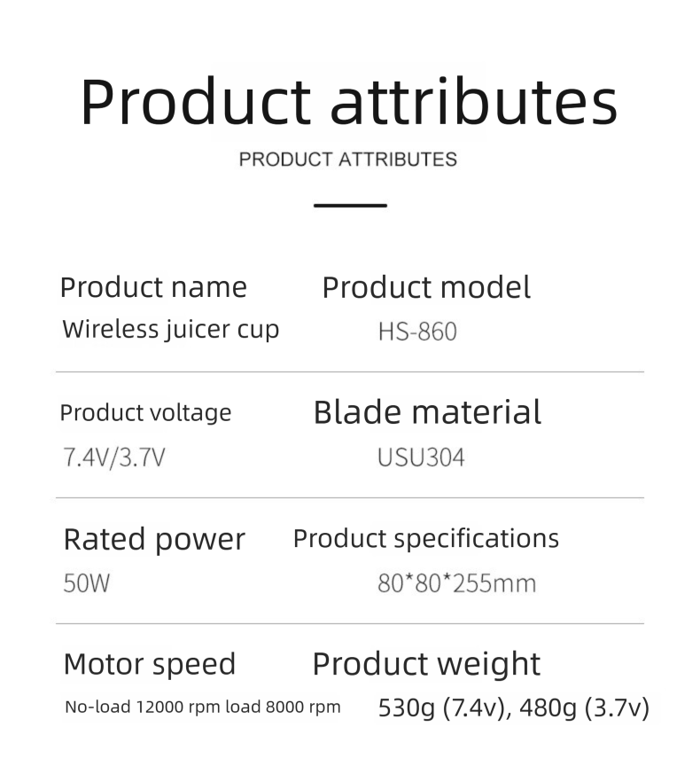Screen dimensions: 700x758
Task: Click the 7.4V/3.7V voltage value
Action: [x=114, y=457]
